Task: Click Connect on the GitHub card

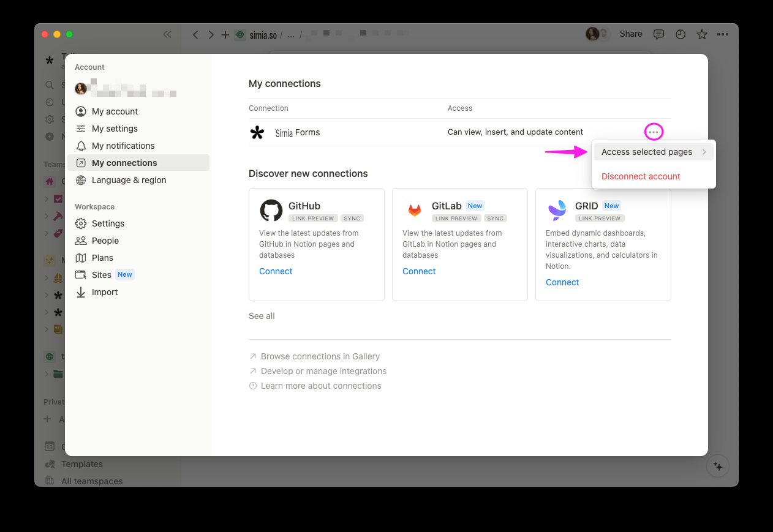Action: point(276,271)
